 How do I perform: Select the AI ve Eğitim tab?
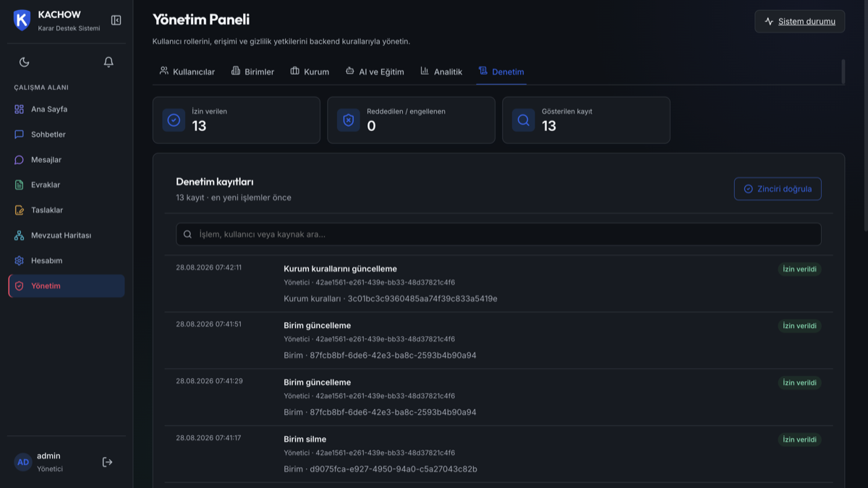375,72
